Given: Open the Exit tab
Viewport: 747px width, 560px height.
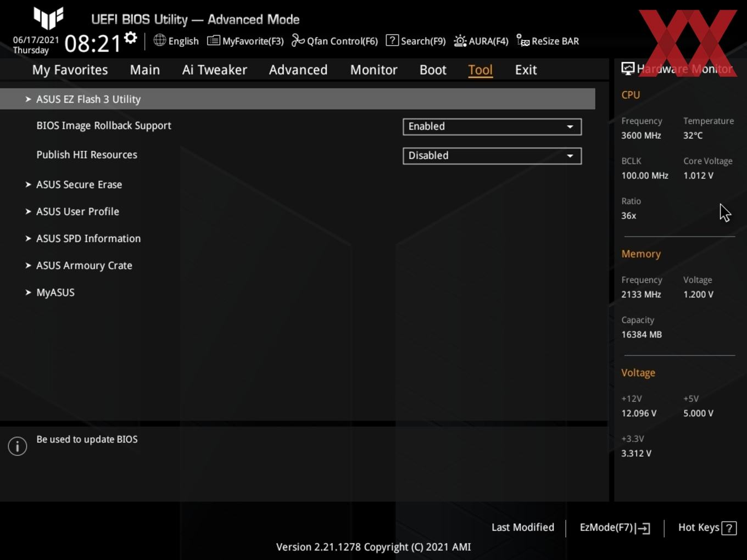Looking at the screenshot, I should [526, 70].
